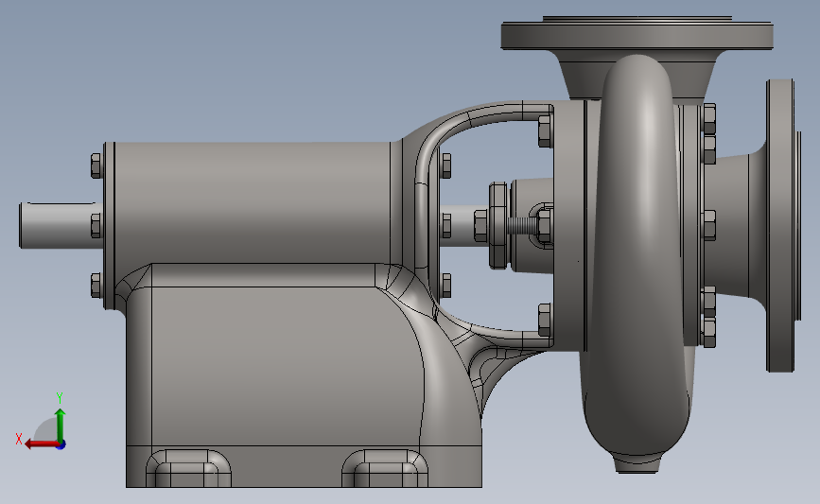Select the packing gland disc on shaft
The image size is (820, 504).
(x=498, y=225)
